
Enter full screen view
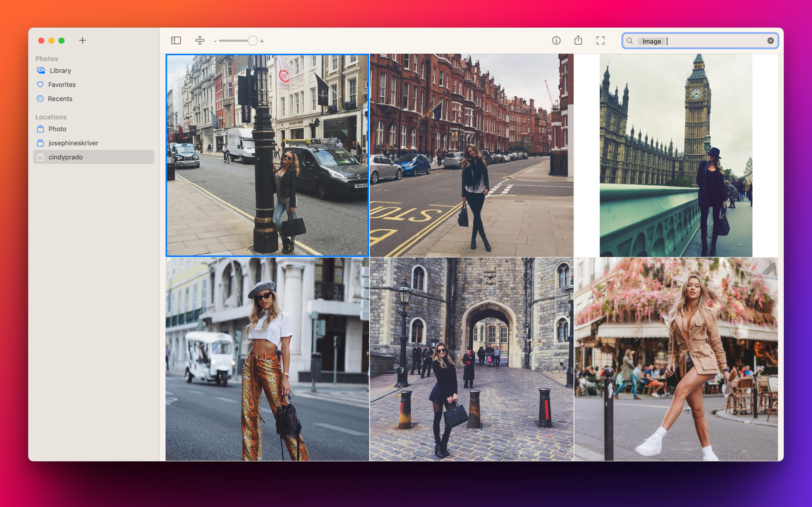(x=601, y=40)
